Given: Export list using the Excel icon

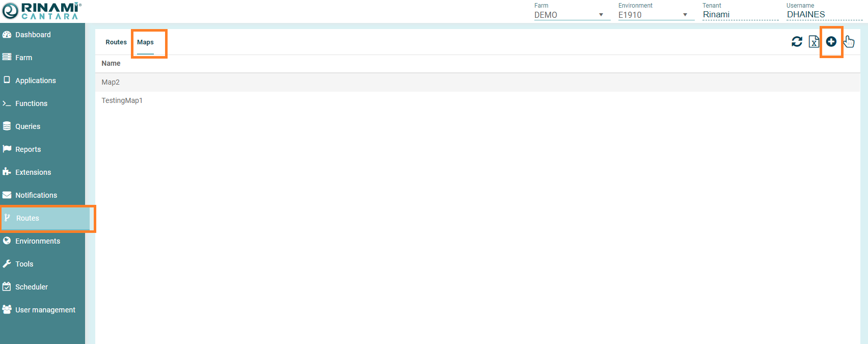Looking at the screenshot, I should click(x=814, y=42).
